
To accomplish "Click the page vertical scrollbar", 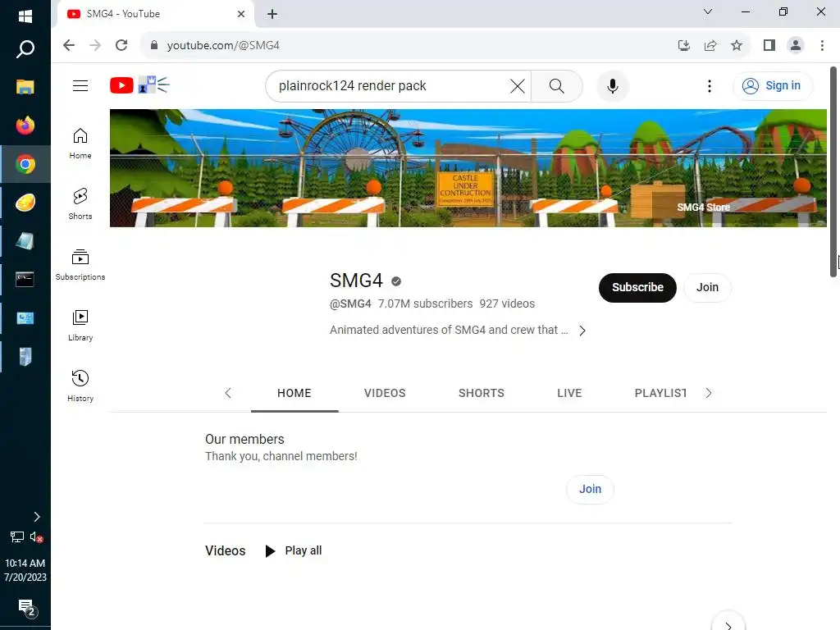I will click(833, 171).
